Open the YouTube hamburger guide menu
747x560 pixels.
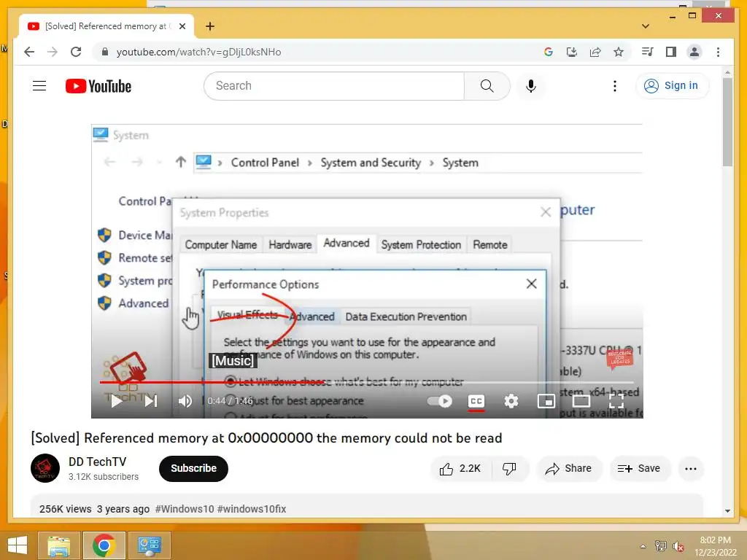pyautogui.click(x=39, y=86)
